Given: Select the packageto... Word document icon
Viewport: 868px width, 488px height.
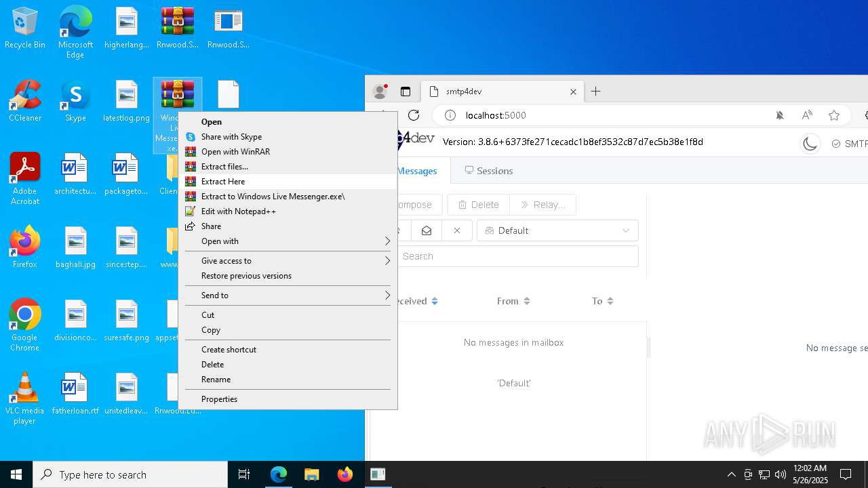Looking at the screenshot, I should point(127,175).
